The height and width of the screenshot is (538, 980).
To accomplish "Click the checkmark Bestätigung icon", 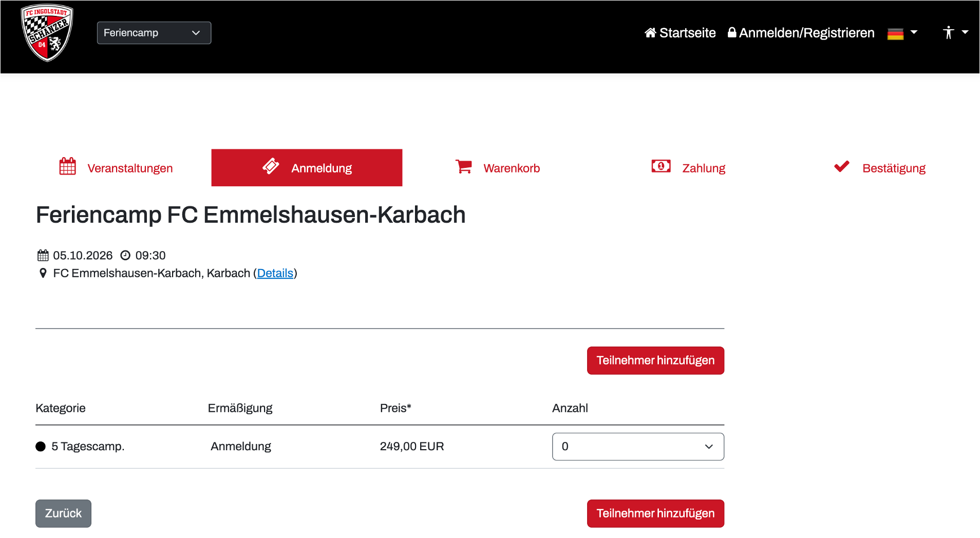I will point(841,166).
